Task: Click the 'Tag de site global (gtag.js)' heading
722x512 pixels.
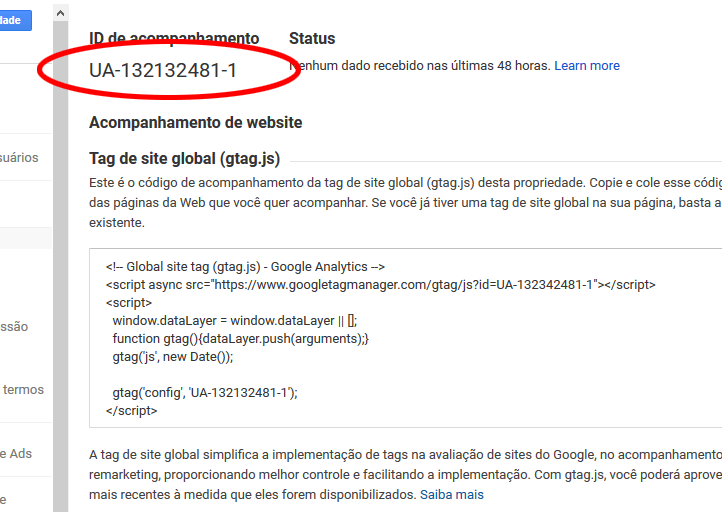Action: click(185, 158)
